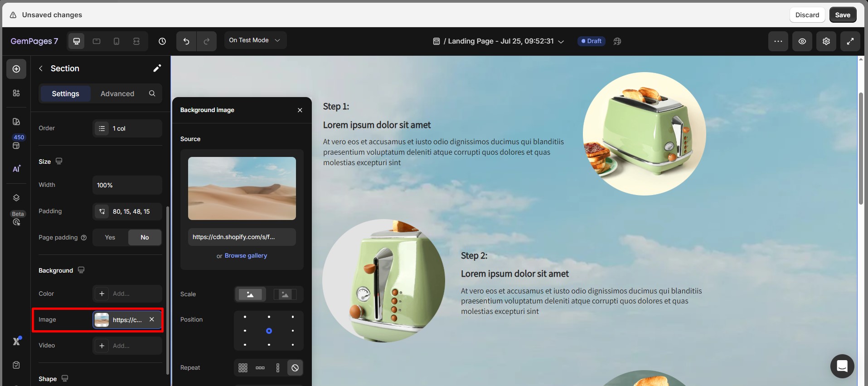Click the image URL input field
Viewport: 868px width, 386px height.
point(242,237)
